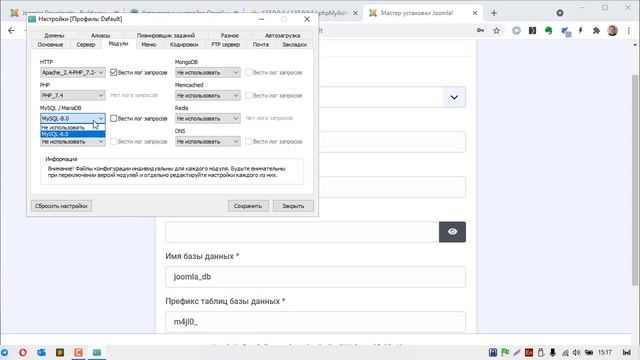Switch to the Домены tab
The width and height of the screenshot is (640, 360).
[54, 36]
